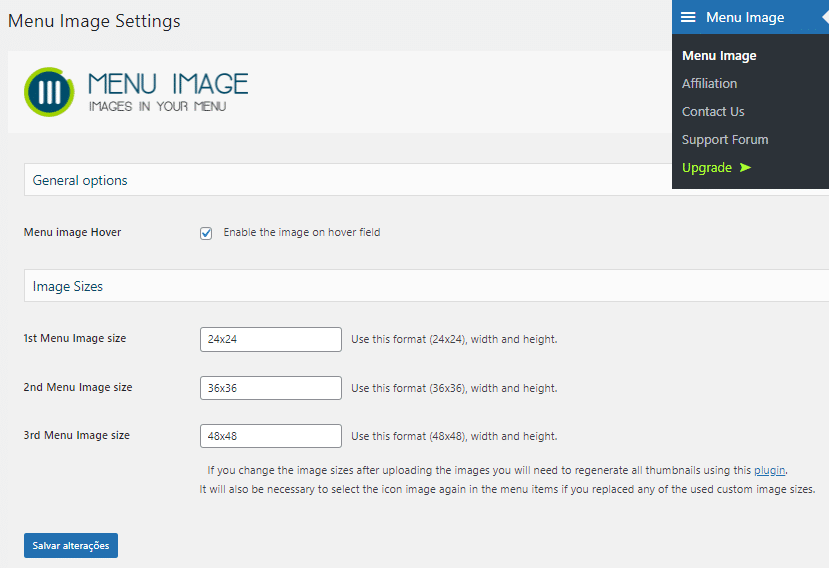Image resolution: width=829 pixels, height=568 pixels.
Task: Go to Contact Us in the sidebar
Action: [x=713, y=112]
